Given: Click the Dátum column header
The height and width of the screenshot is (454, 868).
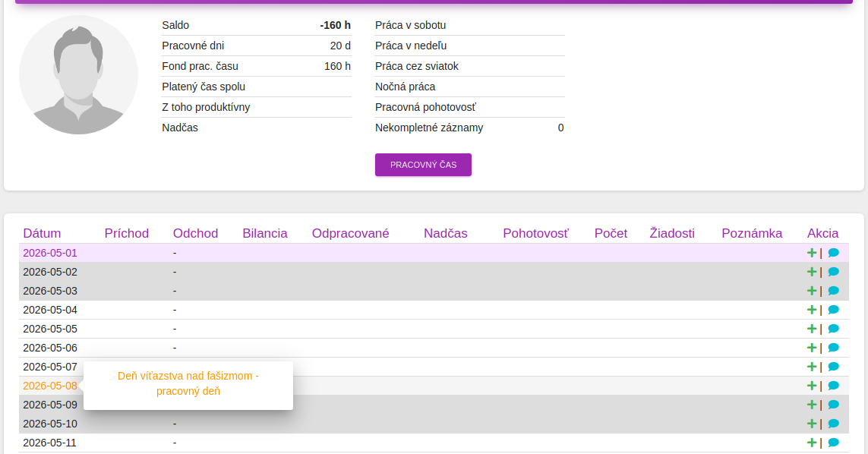Looking at the screenshot, I should (42, 233).
